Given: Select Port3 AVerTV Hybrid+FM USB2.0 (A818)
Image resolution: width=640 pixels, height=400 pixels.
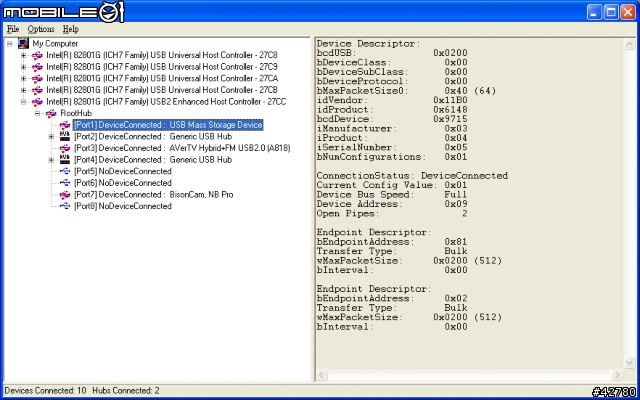Looking at the screenshot, I should tap(182, 148).
